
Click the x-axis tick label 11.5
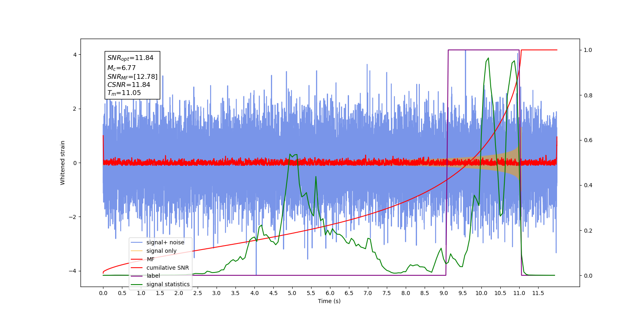538,293
